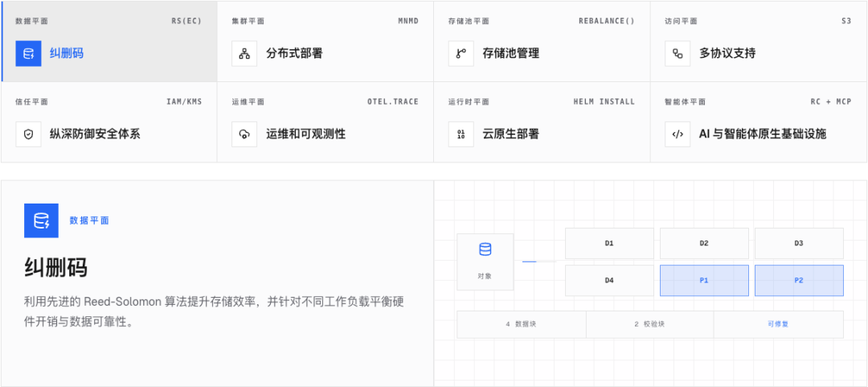
Task: Click the 可修复 status cell
Action: pos(778,324)
